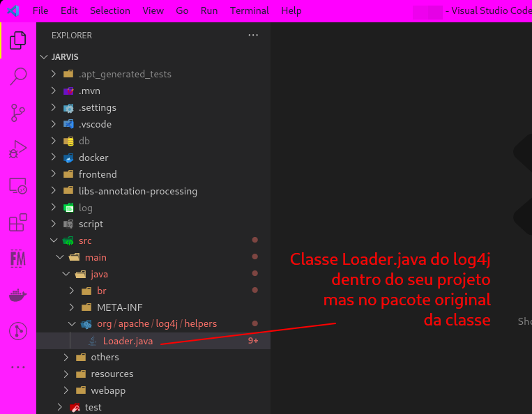Open the Explorer view in activity bar
Image resolution: width=532 pixels, height=414 pixels.
click(x=18, y=40)
